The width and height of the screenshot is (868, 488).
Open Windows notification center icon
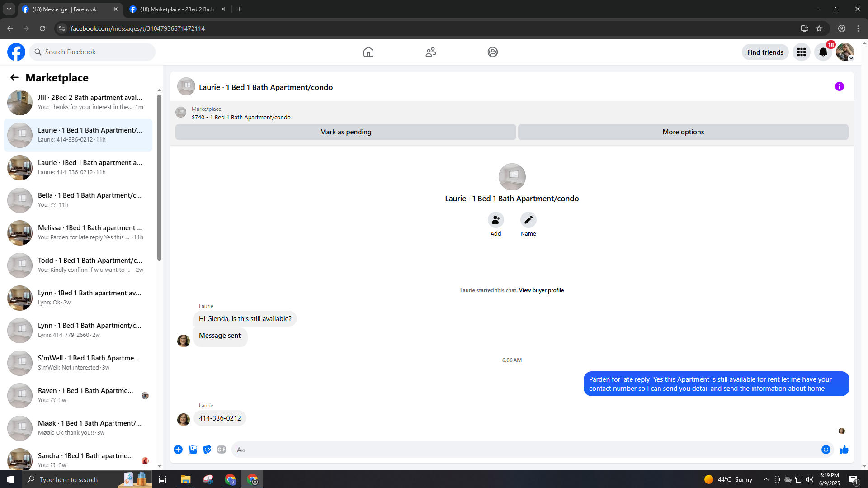coord(854,479)
